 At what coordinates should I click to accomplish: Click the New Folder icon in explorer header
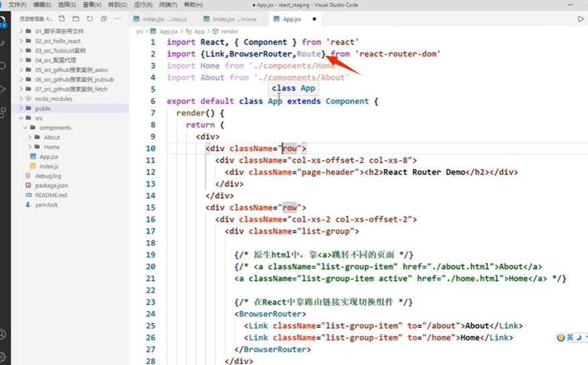[x=76, y=18]
